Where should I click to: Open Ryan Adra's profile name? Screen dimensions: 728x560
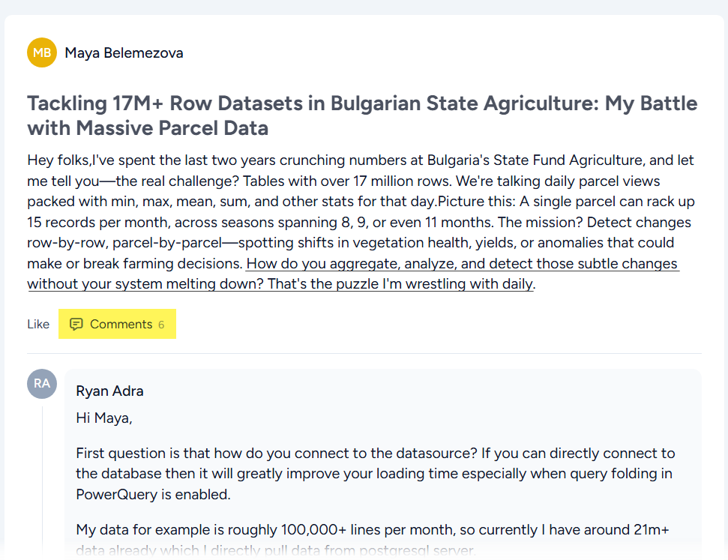109,391
